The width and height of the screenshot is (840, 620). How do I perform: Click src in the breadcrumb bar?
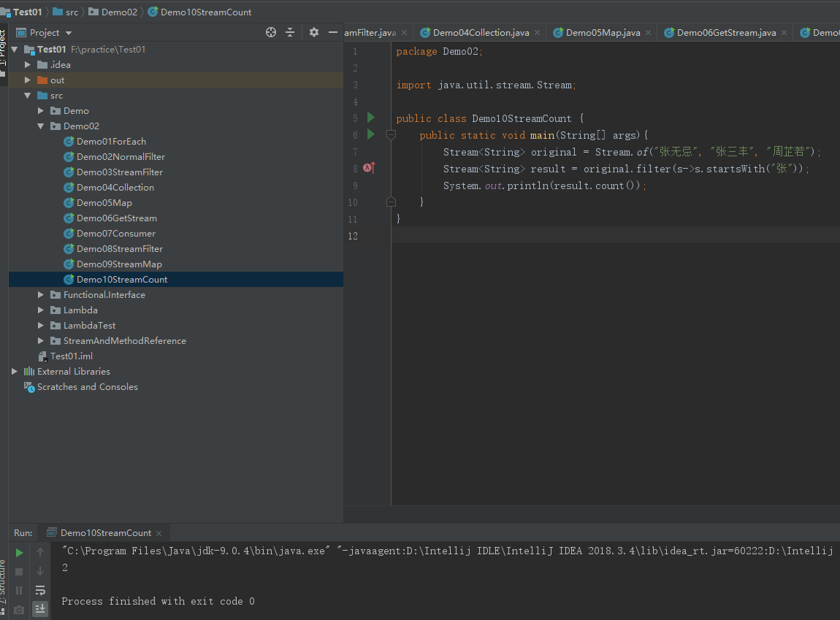70,12
